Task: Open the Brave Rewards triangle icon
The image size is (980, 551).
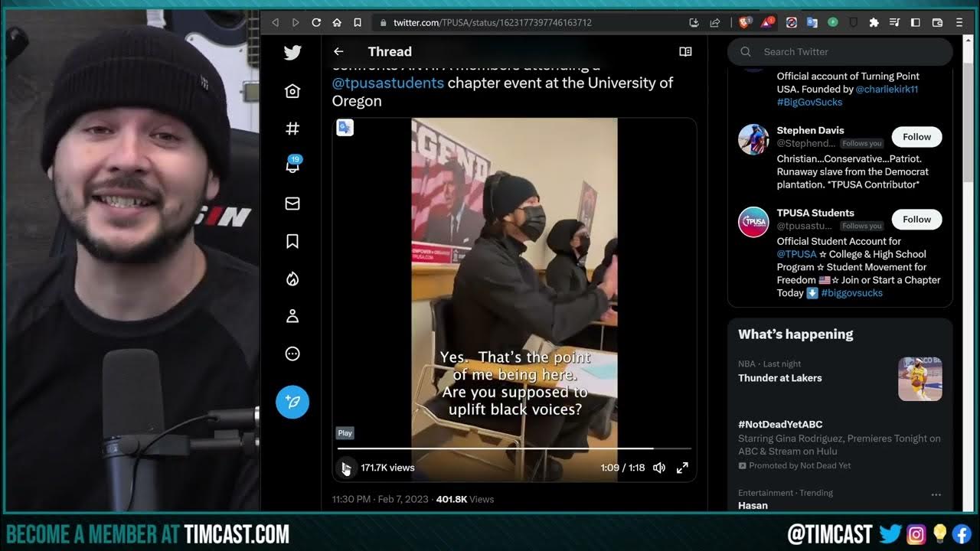Action: 767,23
